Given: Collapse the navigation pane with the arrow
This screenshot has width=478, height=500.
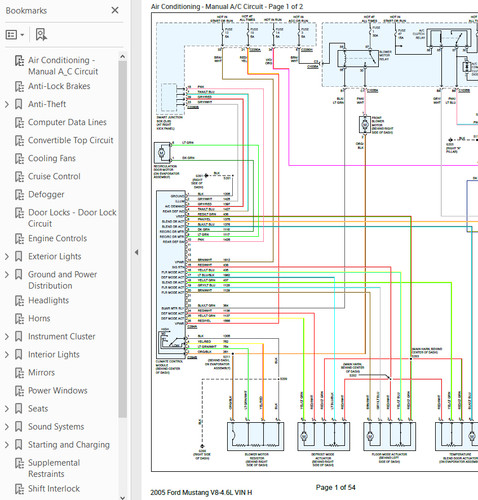Looking at the screenshot, I should 136,252.
